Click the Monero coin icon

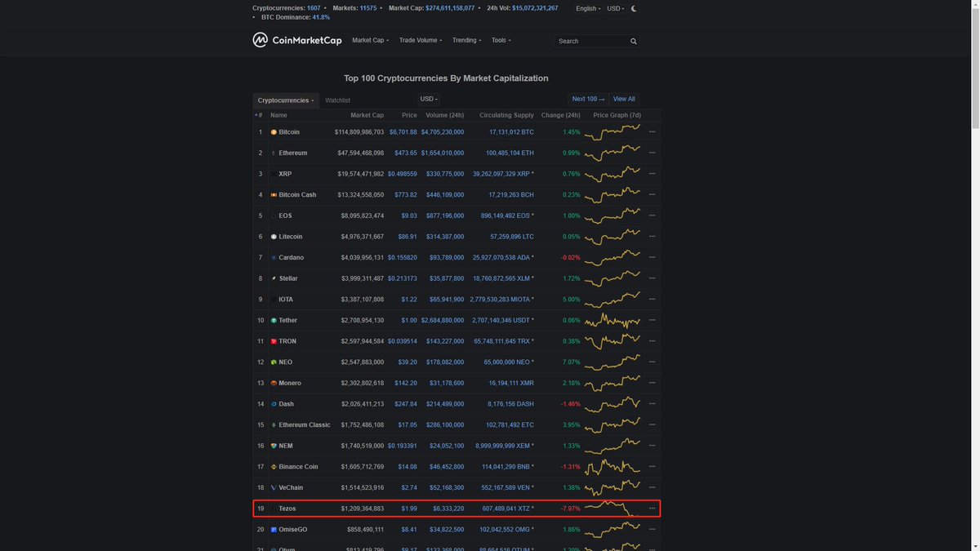(274, 383)
